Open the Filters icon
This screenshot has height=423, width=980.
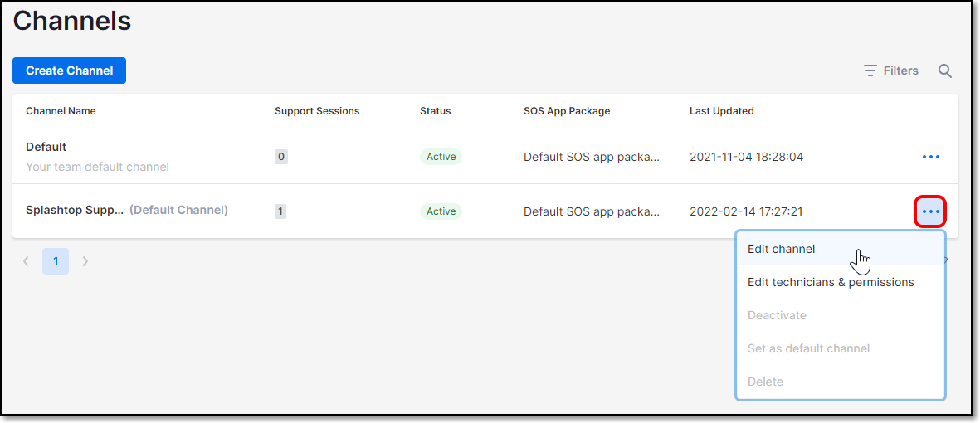tap(870, 70)
